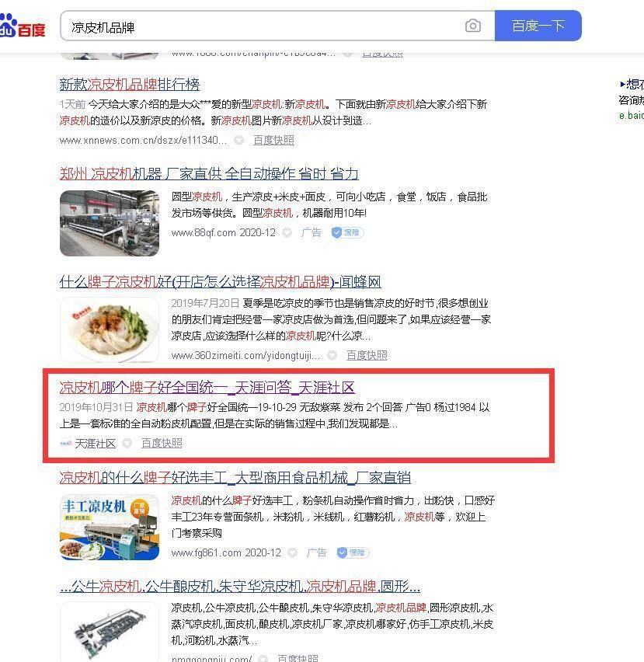The height and width of the screenshot is (662, 644).
Task: Open the 凉皮机哪个牌子好全国统一 天涯问答 result
Action: pos(207,387)
